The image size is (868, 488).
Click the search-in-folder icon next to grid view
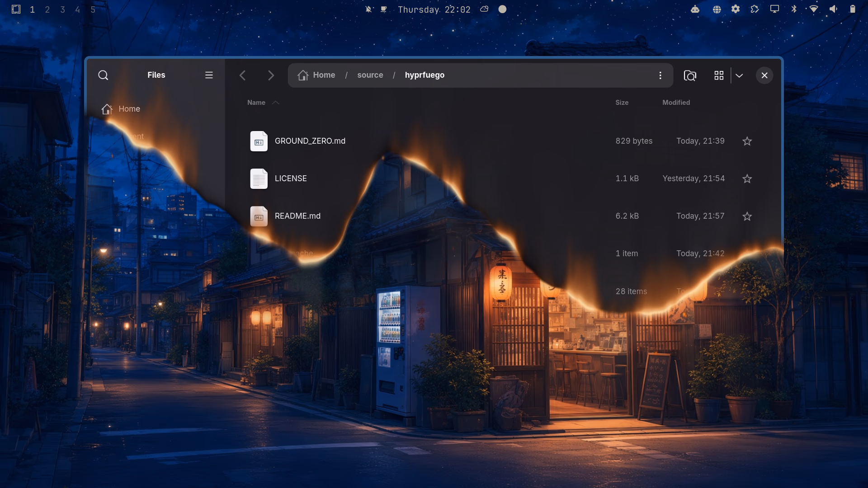click(x=690, y=75)
